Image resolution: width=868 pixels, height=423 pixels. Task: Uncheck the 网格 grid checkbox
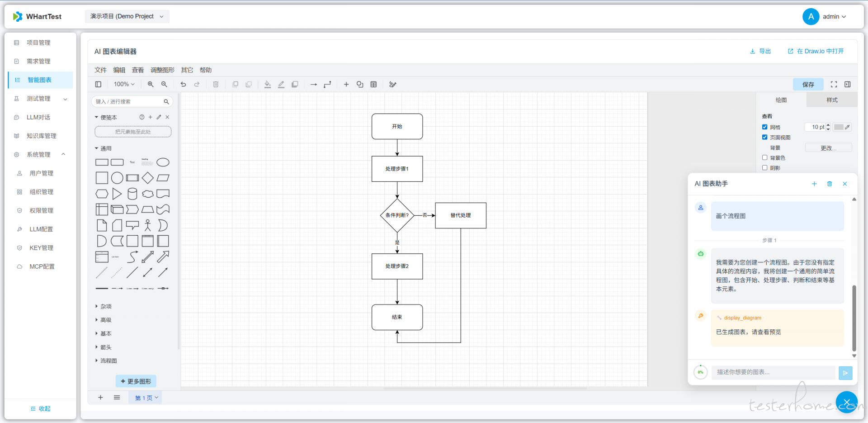pos(765,127)
